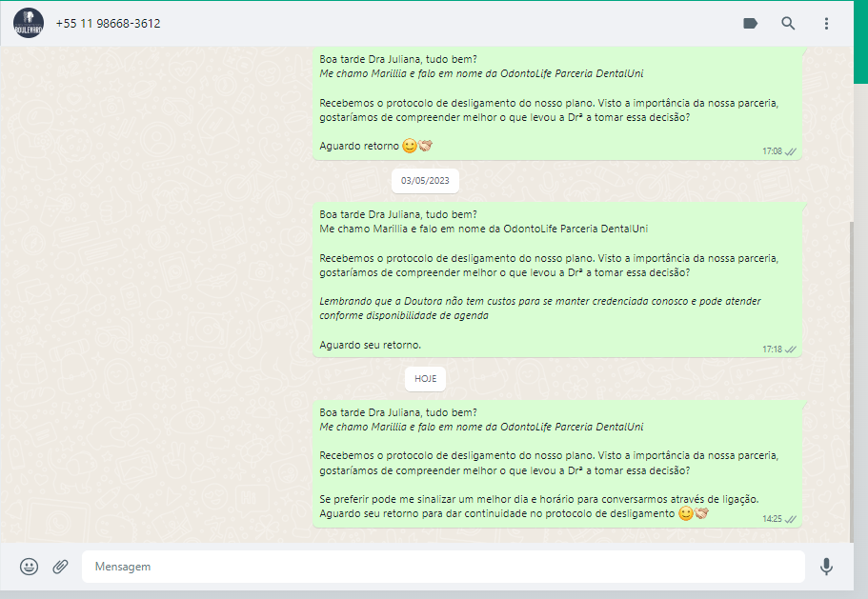The width and height of the screenshot is (868, 599).
Task: Click the 14:25 message timestamp
Action: coord(772,519)
